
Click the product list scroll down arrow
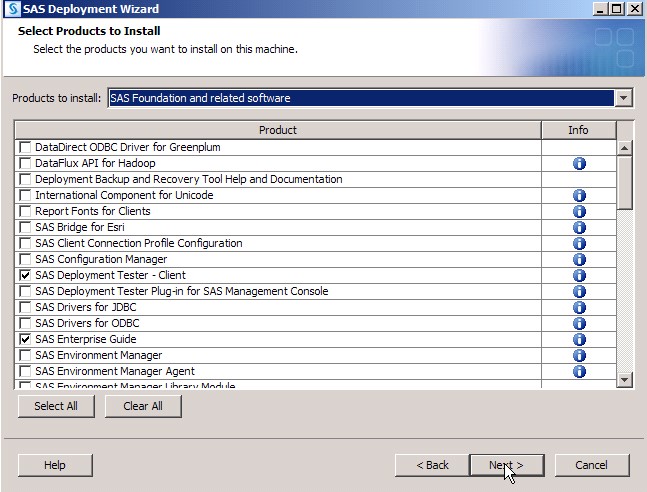point(625,380)
